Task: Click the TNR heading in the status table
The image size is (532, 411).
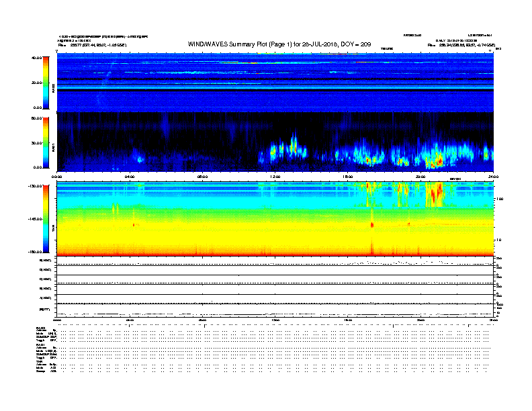Action: click(x=39, y=361)
